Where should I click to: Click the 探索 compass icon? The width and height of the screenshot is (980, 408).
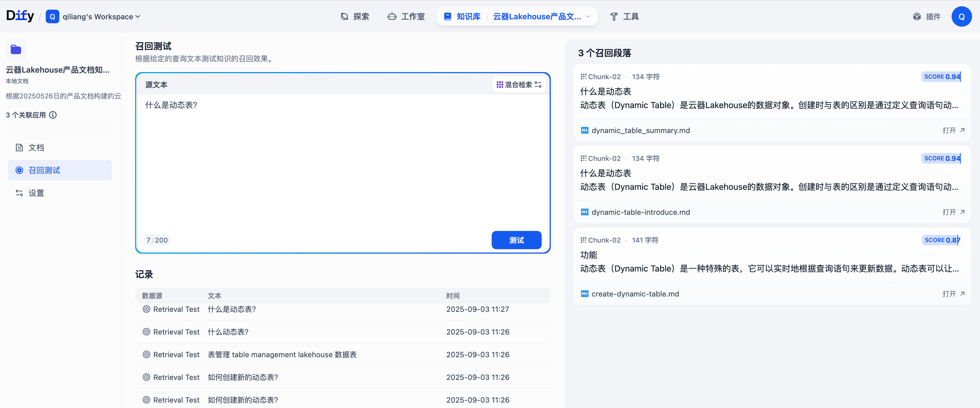(344, 17)
